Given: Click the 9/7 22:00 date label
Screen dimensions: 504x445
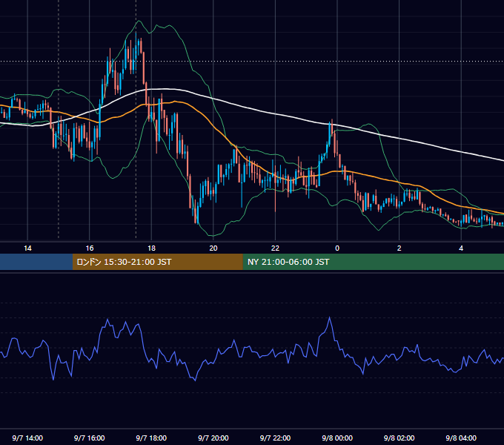Looking at the screenshot, I should 275,438.
